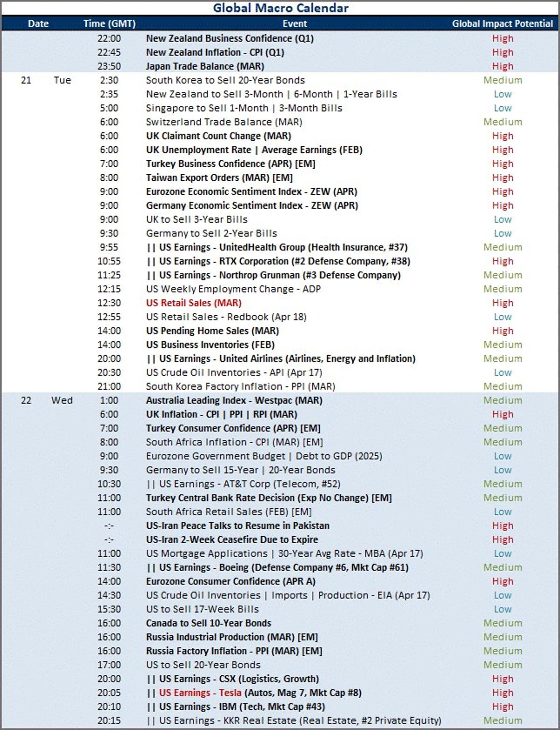Click the Global Impact Potential header
The image size is (560, 730).
502,23
